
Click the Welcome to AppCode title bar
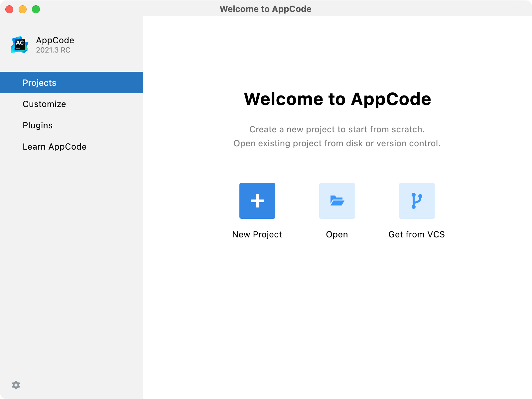click(265, 9)
